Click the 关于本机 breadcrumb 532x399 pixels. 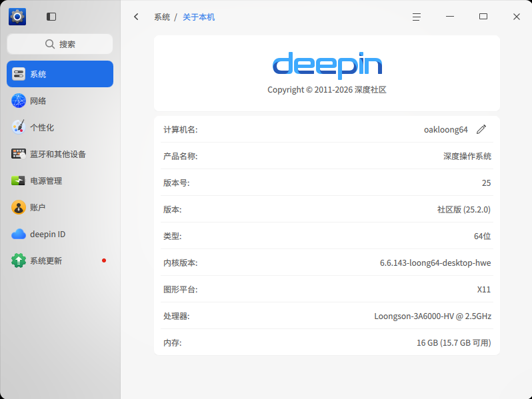point(199,17)
